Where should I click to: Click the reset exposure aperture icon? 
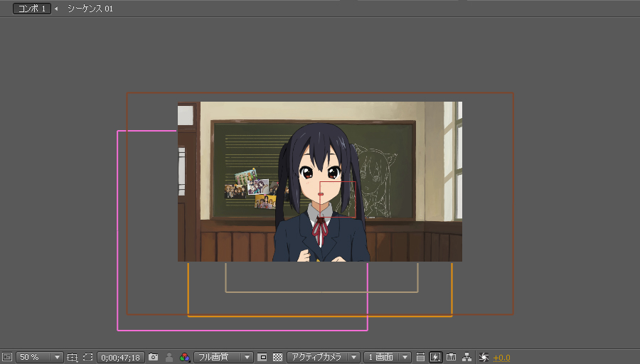tap(484, 358)
